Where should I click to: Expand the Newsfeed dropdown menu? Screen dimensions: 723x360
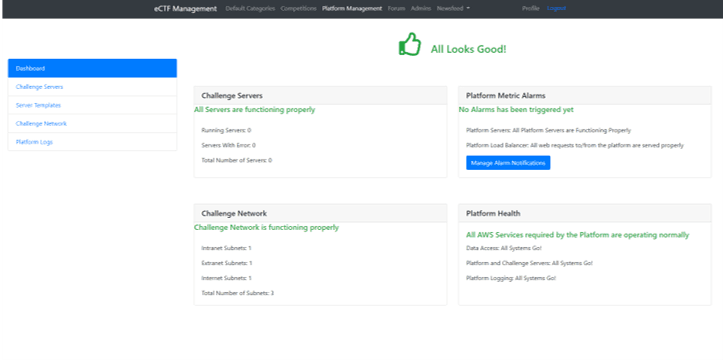[453, 8]
